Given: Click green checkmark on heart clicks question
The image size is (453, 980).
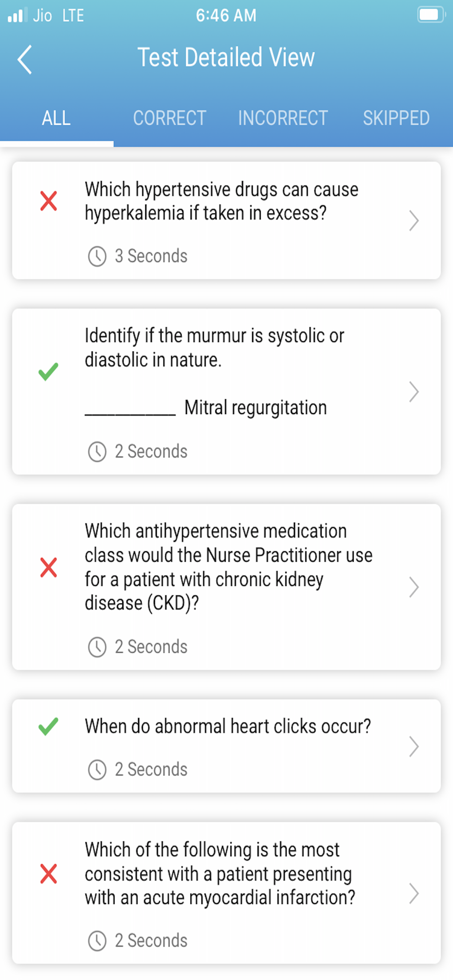Looking at the screenshot, I should [x=49, y=726].
